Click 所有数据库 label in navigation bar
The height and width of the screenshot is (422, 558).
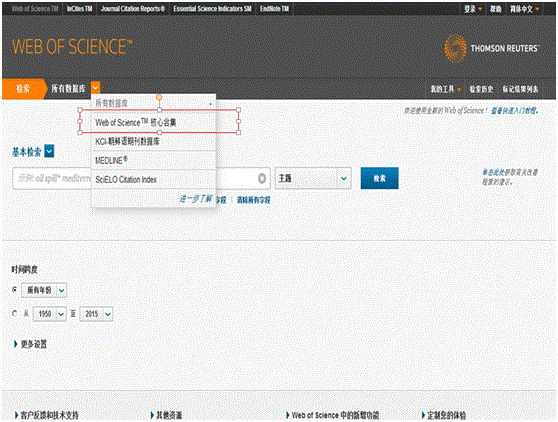pos(68,88)
